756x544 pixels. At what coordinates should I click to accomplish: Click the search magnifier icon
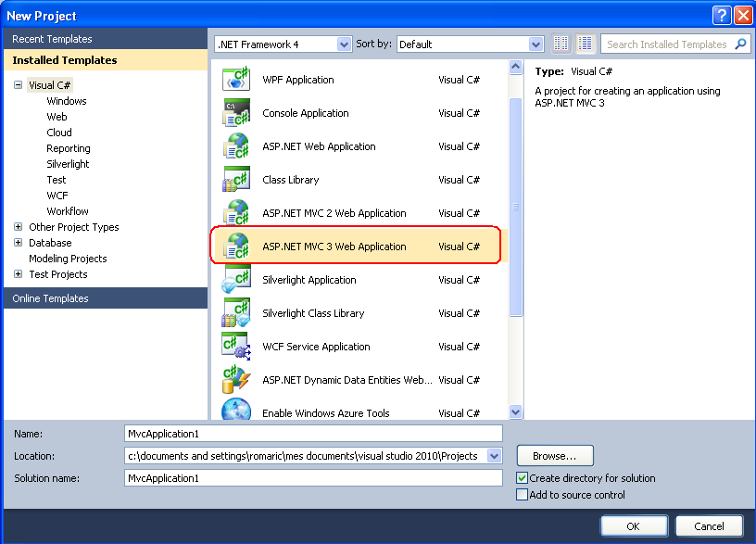740,44
